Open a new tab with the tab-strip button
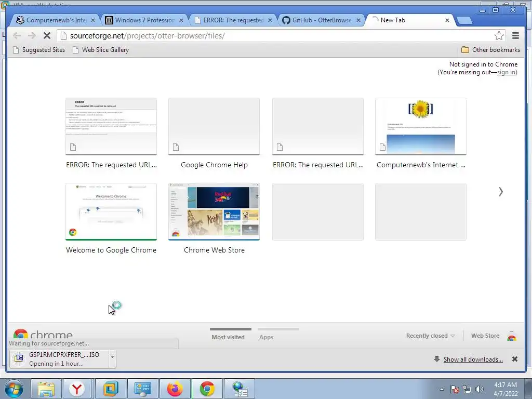Image resolution: width=532 pixels, height=399 pixels. (464, 21)
